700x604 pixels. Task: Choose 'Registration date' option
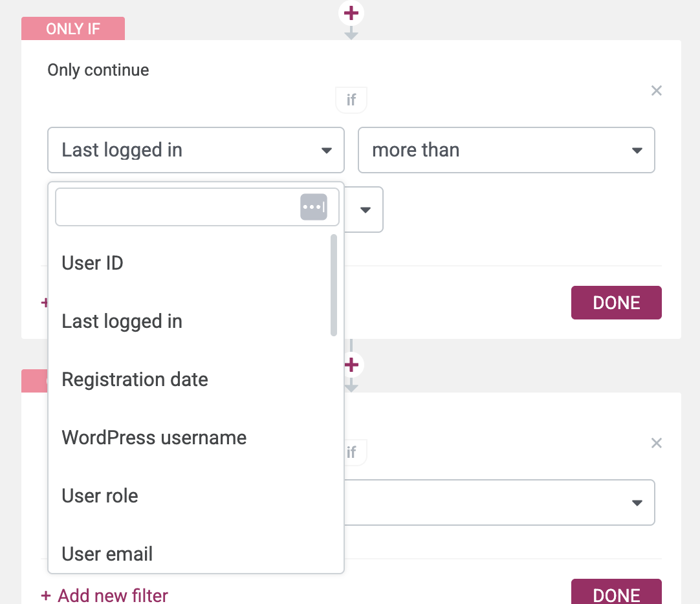coord(135,380)
